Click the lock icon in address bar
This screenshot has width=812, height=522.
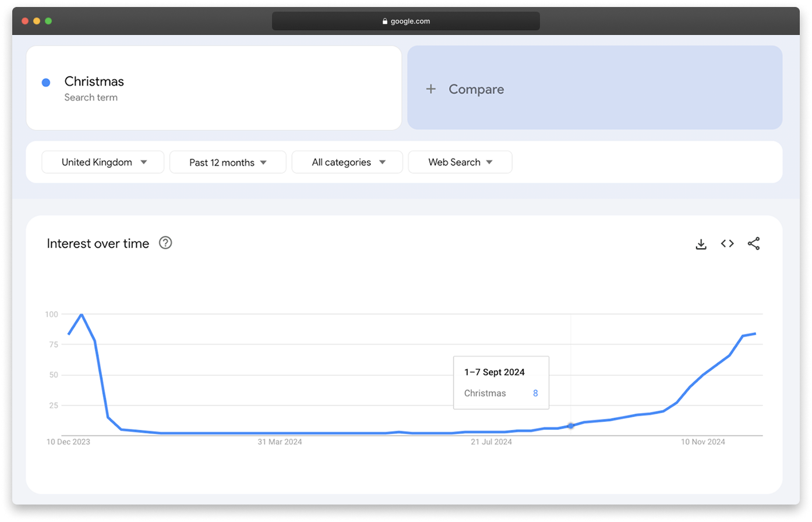click(384, 22)
